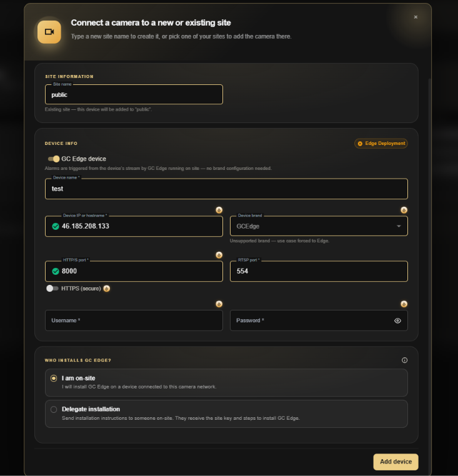Select the Delegate installation radio option
458x476 pixels.
click(54, 409)
